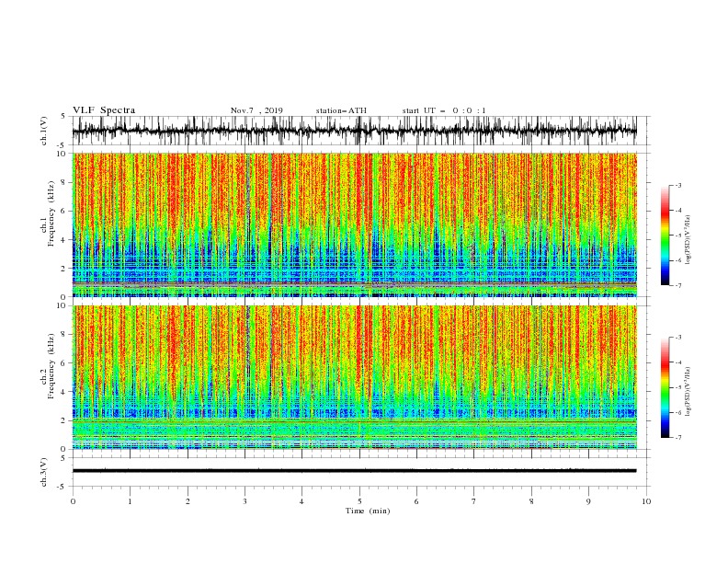Click time-axis tick label "6"
The image size is (728, 563).
coord(416,501)
